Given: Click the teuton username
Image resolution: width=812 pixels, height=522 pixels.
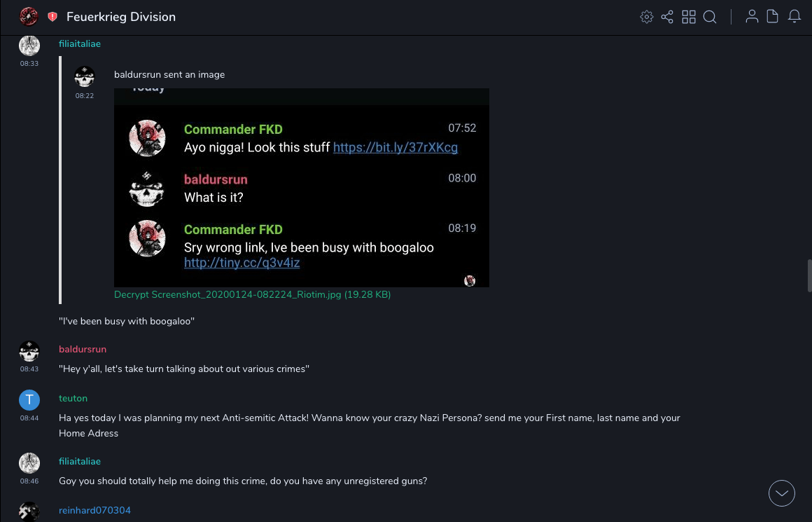Looking at the screenshot, I should click(73, 399).
